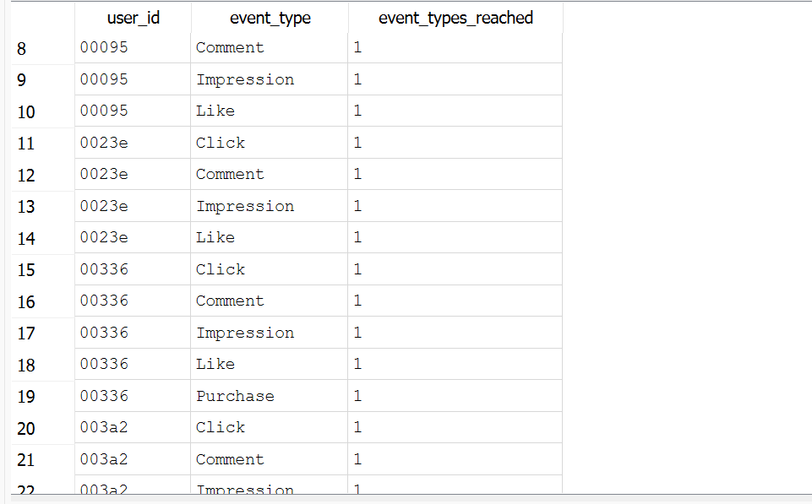
Task: Click the Comment cell in row 21
Action: [230, 459]
